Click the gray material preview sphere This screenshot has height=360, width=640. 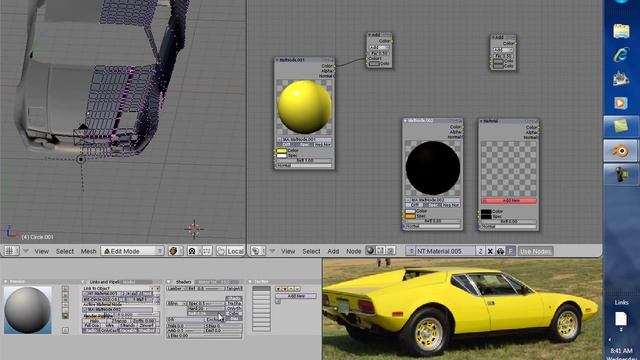pyautogui.click(x=28, y=310)
